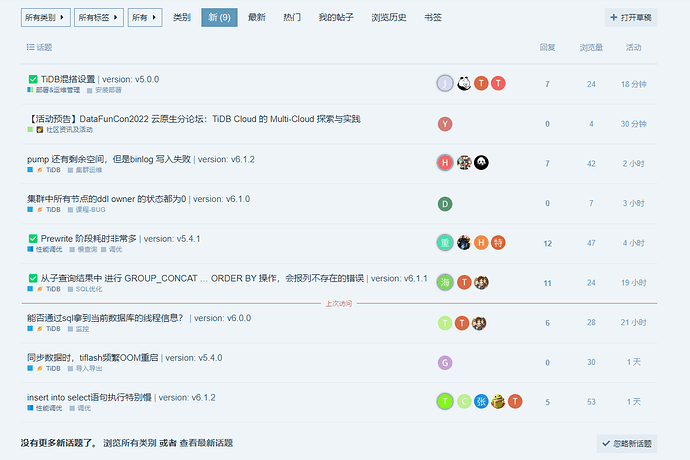This screenshot has width=690, height=460.
Task: Click reply count 12 on Prewrite row
Action: (x=547, y=243)
